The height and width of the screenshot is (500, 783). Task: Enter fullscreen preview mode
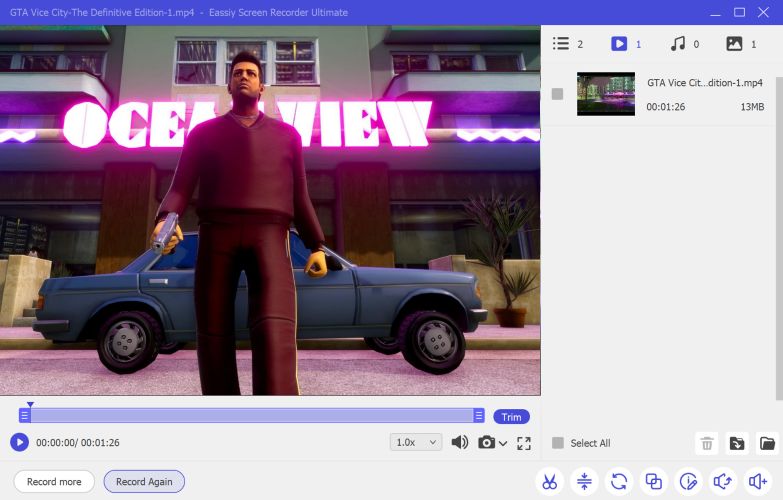524,443
